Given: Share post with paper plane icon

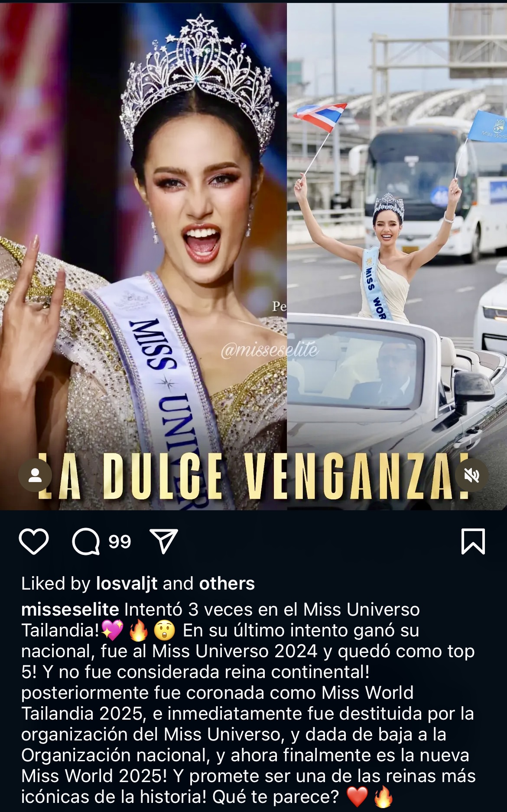Looking at the screenshot, I should 163,541.
